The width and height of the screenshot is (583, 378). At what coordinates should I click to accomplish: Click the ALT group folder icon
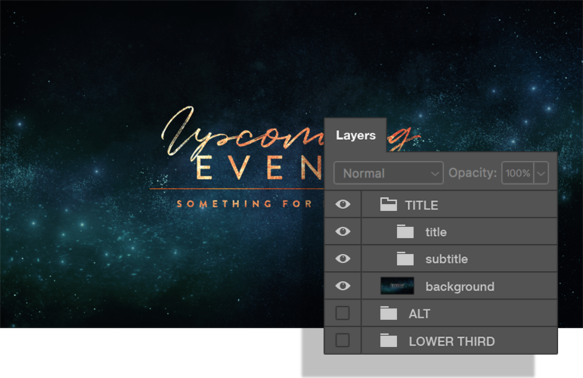pyautogui.click(x=388, y=313)
